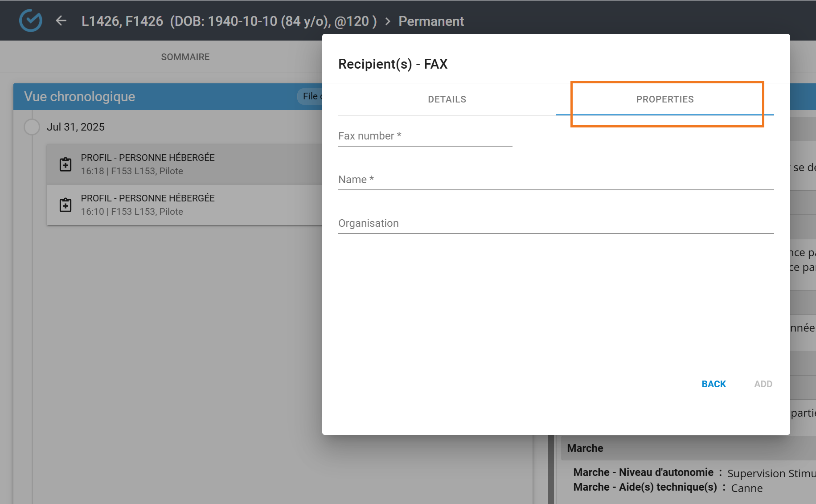Click the breadcrumb chevron before Permanent
Screen dimensions: 816x504
(388, 21)
